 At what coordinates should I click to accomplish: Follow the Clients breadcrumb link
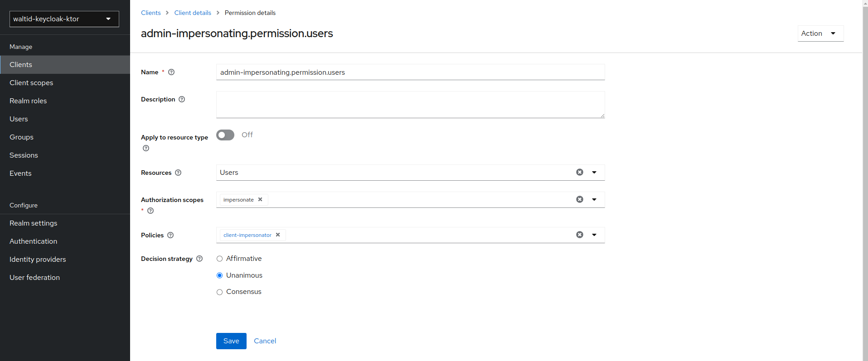[x=151, y=13]
